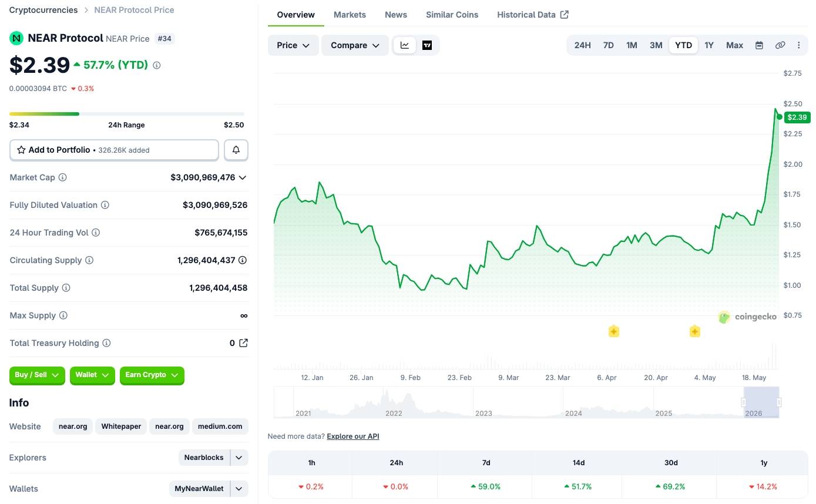Click Add to Portfolio button
This screenshot has width=816, height=504.
114,150
